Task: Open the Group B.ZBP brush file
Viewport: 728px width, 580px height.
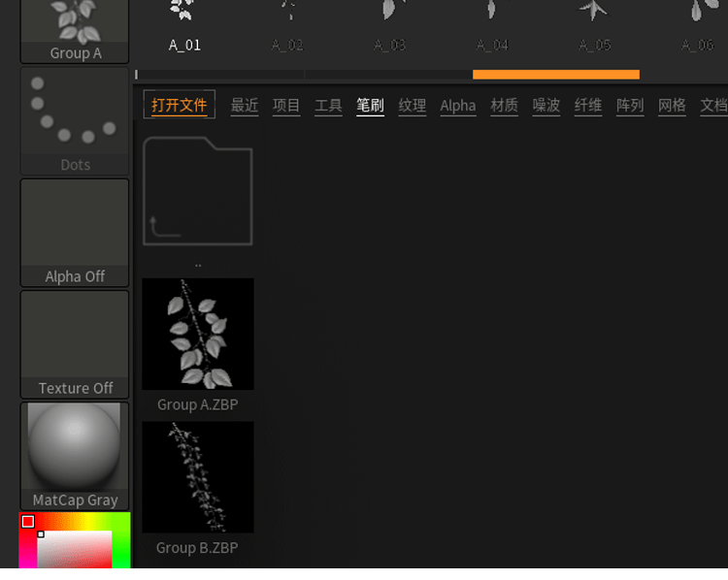Action: (198, 477)
